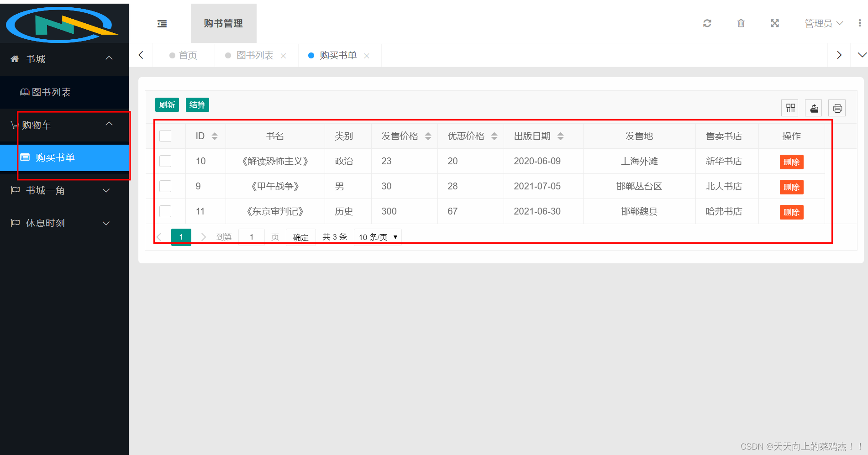
Task: Check the select-all header checkbox
Action: click(165, 136)
